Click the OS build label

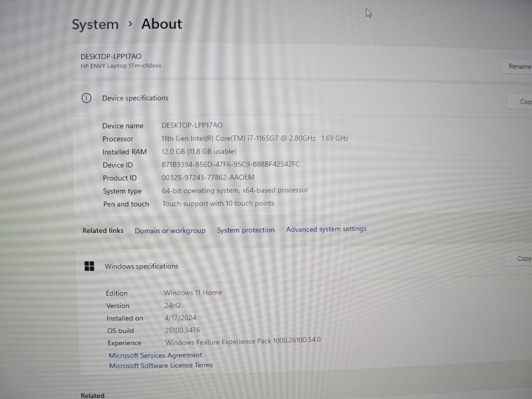point(120,331)
